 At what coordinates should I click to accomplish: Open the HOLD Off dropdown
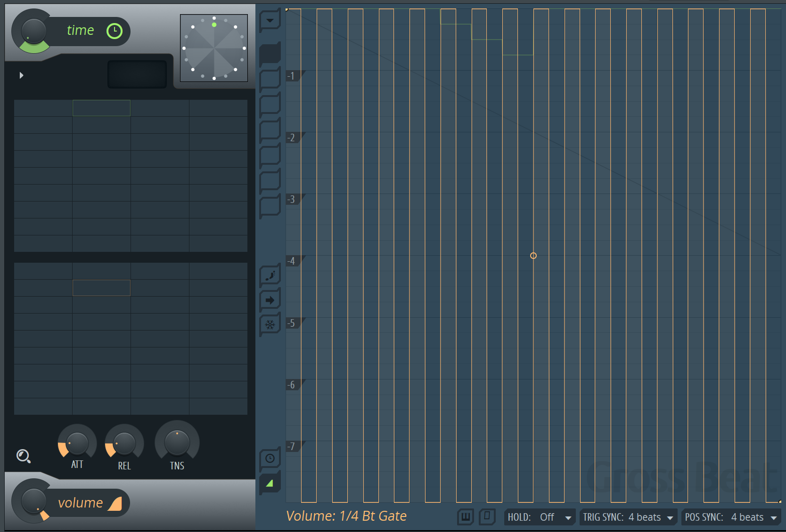click(540, 517)
